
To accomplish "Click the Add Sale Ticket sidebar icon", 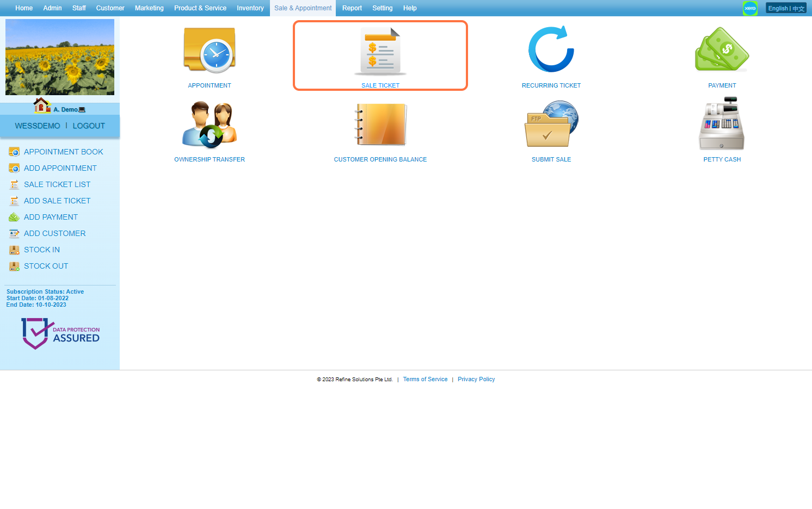I will point(14,201).
